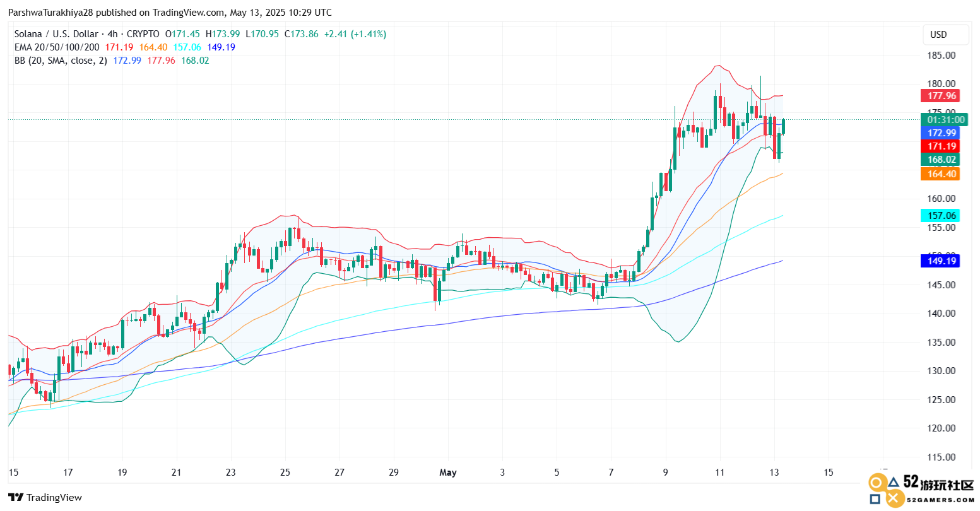
Task: Click the 01:31:00 countdown timer label
Action: pyautogui.click(x=944, y=119)
